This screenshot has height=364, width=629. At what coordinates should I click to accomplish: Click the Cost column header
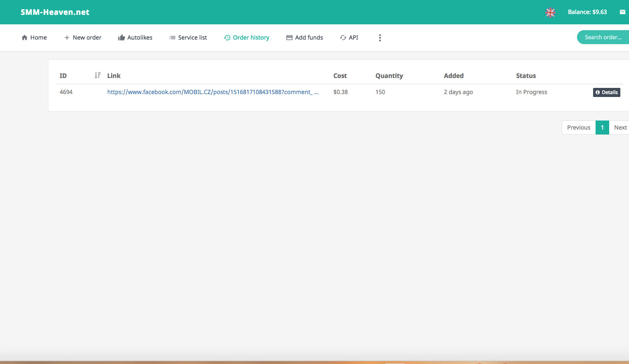pyautogui.click(x=340, y=76)
